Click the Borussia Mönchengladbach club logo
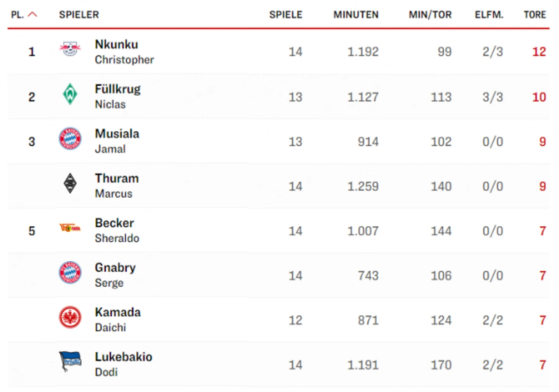This screenshot has width=559, height=392. (70, 183)
